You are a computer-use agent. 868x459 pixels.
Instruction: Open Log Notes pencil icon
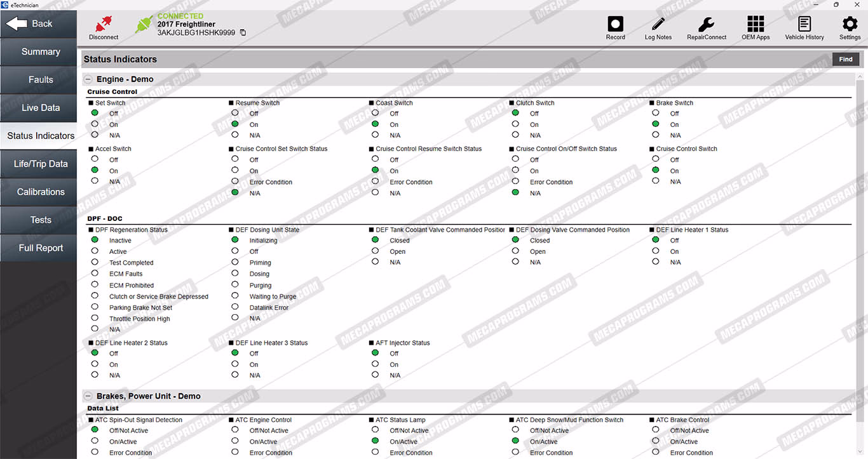(658, 25)
